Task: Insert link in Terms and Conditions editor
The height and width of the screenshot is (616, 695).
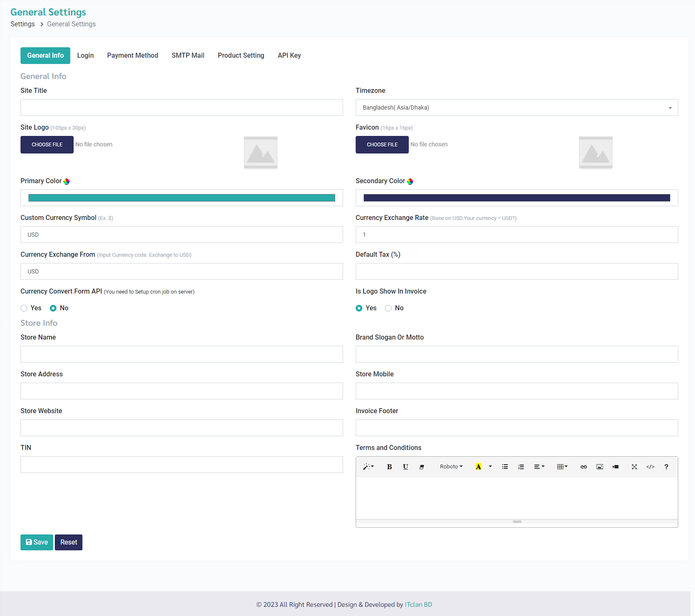Action: click(583, 467)
